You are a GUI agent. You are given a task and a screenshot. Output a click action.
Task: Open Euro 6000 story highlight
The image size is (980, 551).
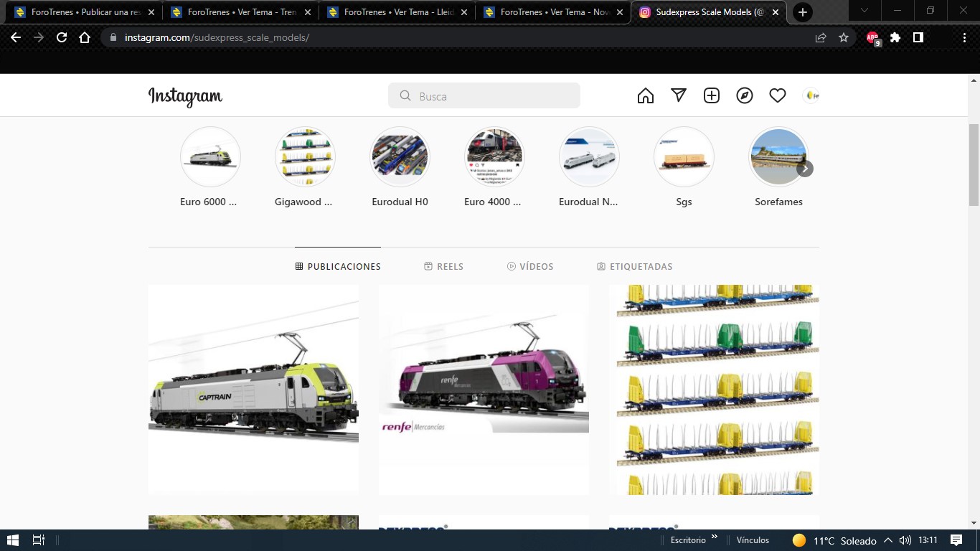click(210, 157)
